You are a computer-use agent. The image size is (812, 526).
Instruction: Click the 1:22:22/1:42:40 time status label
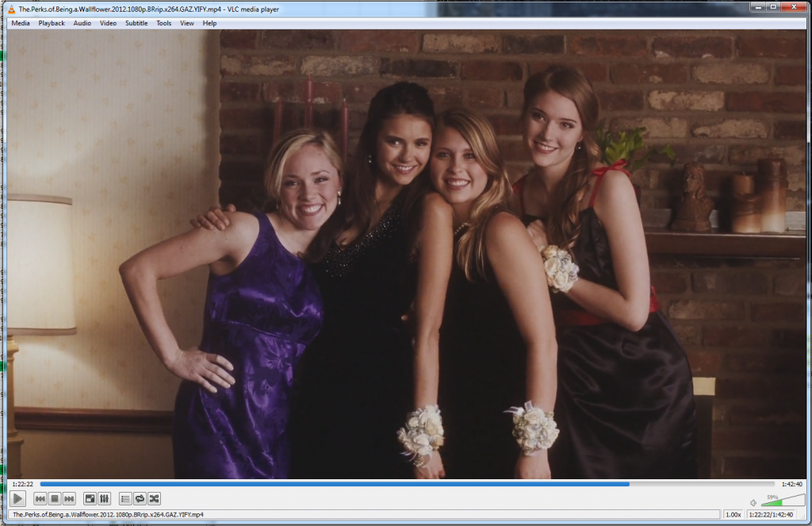click(771, 515)
